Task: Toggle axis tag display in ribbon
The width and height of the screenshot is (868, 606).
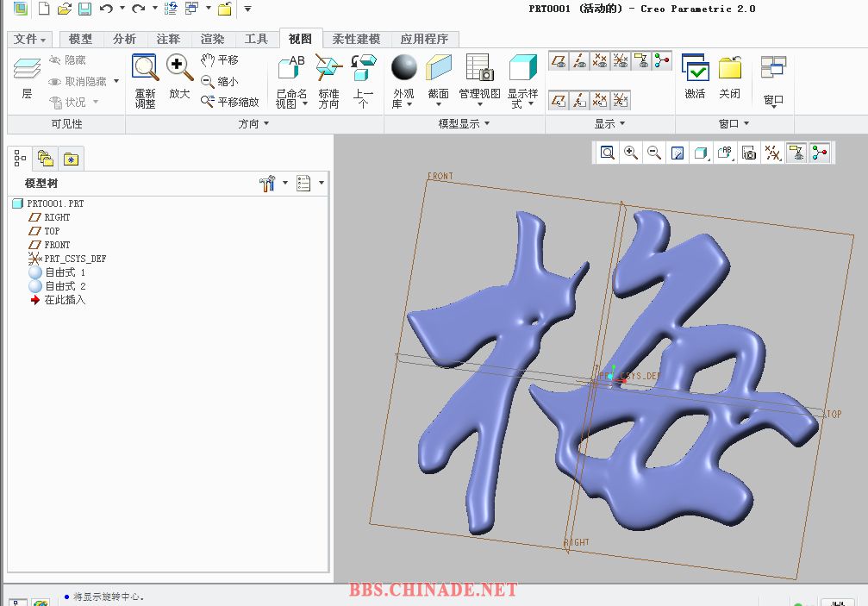Action: (x=579, y=100)
